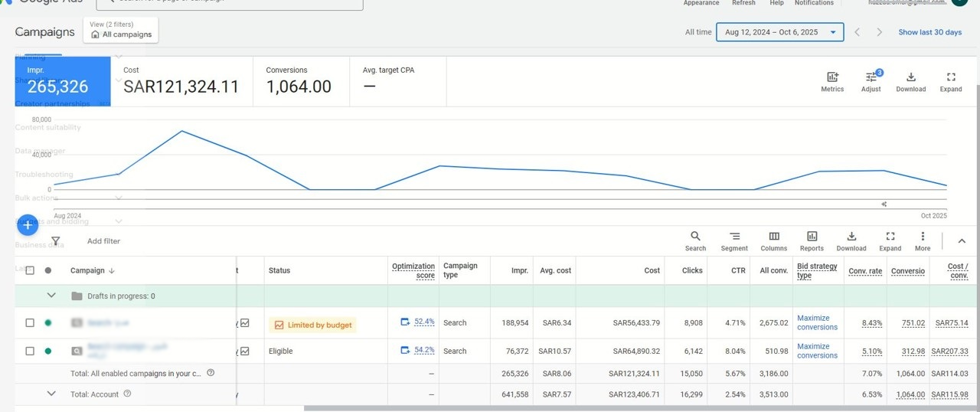Collapse the Drafts in progress row
The image size is (980, 412).
tap(52, 296)
